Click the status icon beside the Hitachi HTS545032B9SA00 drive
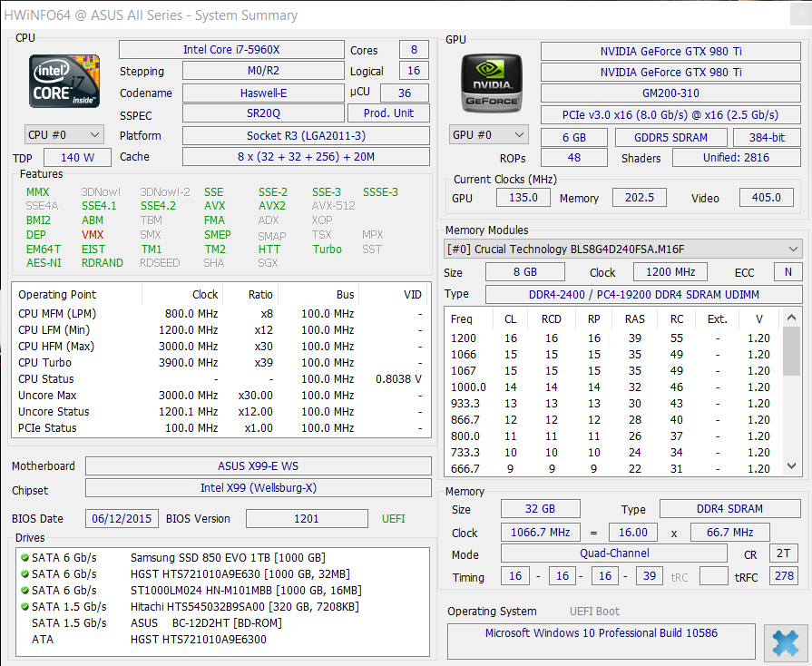Image resolution: width=812 pixels, height=666 pixels. tap(24, 606)
